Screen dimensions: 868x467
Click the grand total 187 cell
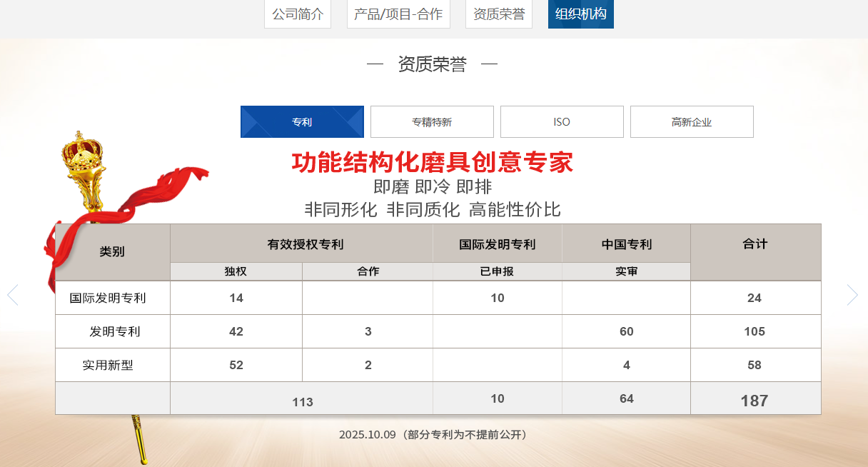(x=755, y=401)
